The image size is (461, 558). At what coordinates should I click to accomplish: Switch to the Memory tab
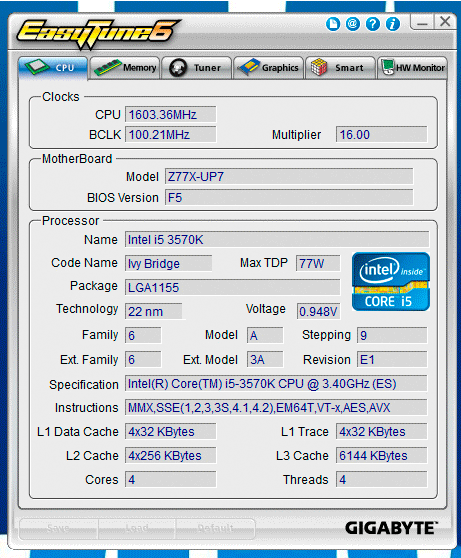click(125, 68)
